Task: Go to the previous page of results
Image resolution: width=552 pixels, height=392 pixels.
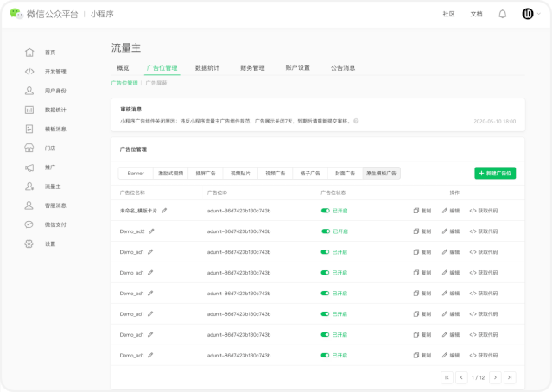Action: (461, 377)
